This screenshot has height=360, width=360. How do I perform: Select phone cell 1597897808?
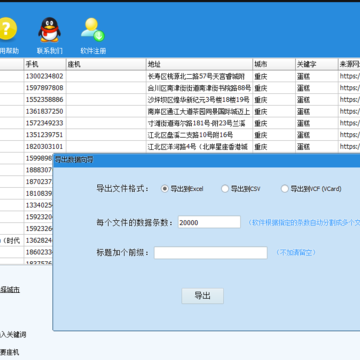(x=45, y=88)
